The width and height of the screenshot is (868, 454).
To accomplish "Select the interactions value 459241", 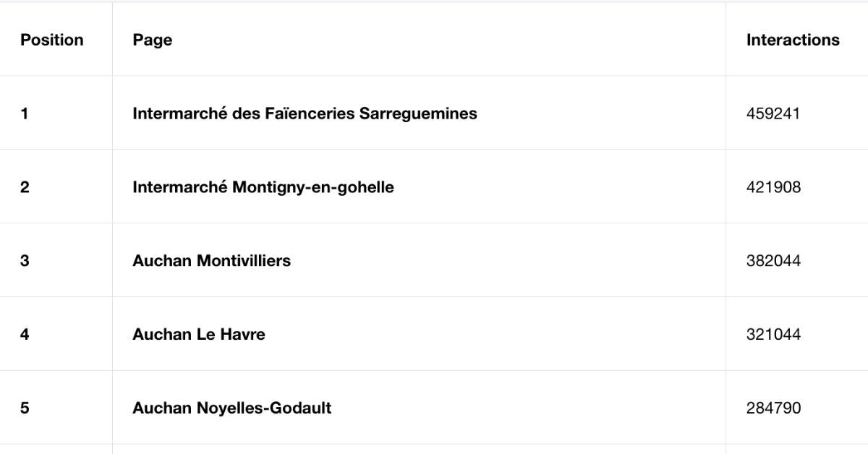I will 773,113.
